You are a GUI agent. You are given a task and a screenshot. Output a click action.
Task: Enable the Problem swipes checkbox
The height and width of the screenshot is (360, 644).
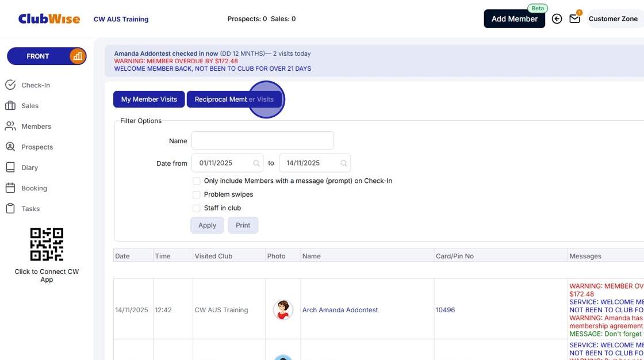(197, 195)
